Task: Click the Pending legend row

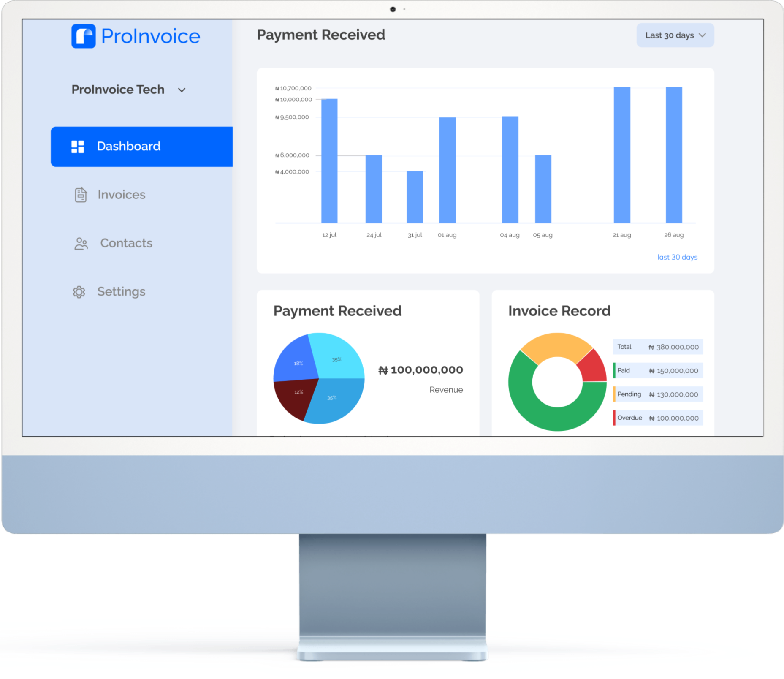Action: [x=657, y=394]
